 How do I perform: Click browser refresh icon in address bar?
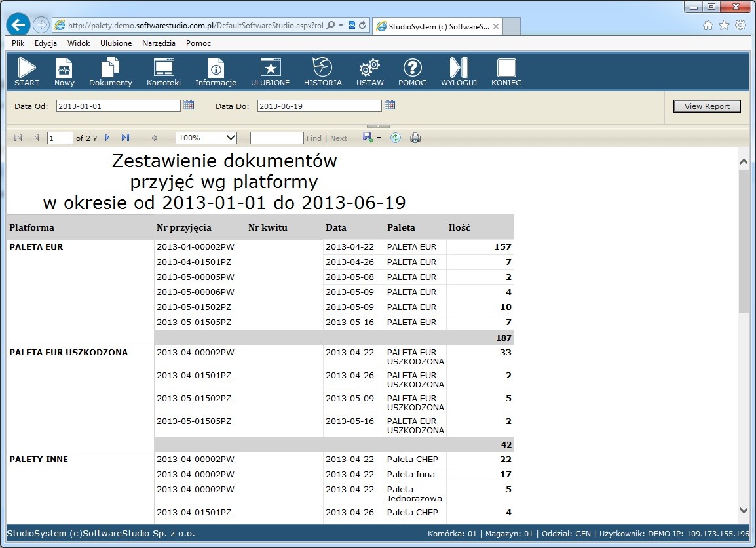coord(362,25)
